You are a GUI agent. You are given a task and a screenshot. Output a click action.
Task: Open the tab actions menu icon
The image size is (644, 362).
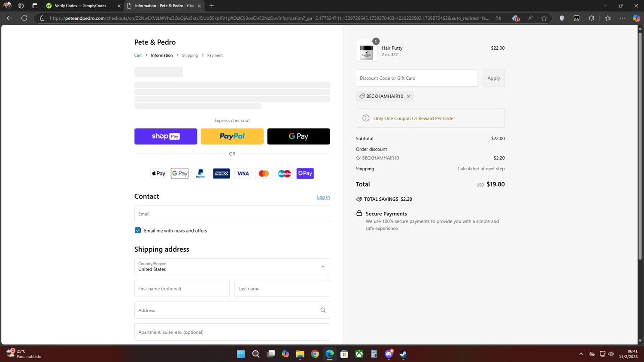coord(35,6)
